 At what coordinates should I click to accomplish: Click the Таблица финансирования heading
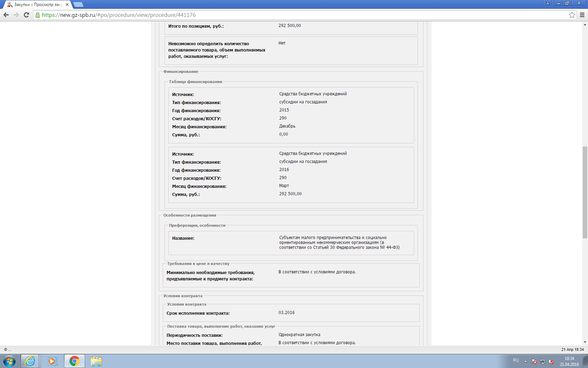(195, 82)
